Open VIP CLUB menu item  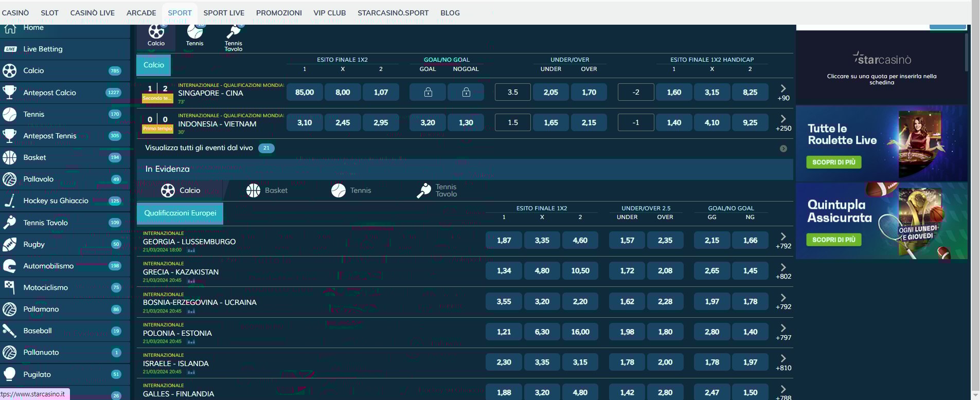point(330,13)
